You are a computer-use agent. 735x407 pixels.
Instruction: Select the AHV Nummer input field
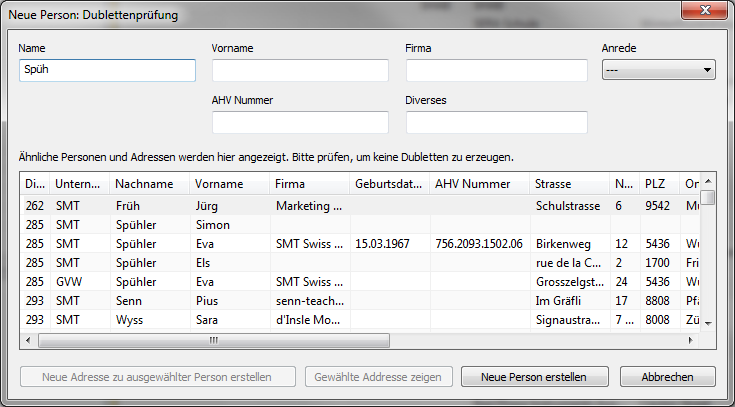click(300, 122)
